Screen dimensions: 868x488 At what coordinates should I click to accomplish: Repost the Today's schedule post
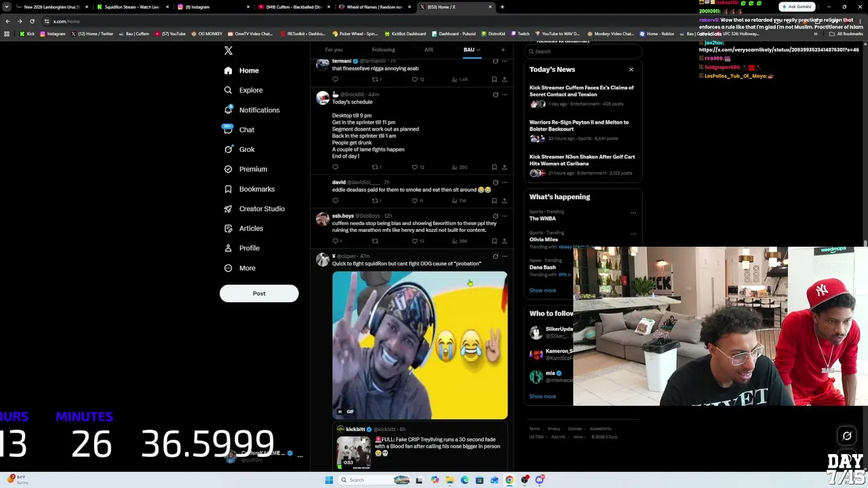pyautogui.click(x=376, y=167)
